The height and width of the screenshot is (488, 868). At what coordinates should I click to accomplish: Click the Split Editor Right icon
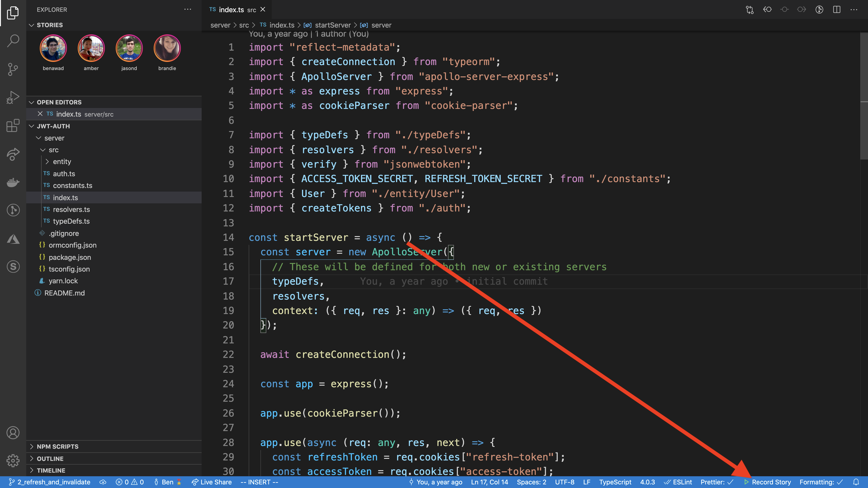pyautogui.click(x=836, y=9)
